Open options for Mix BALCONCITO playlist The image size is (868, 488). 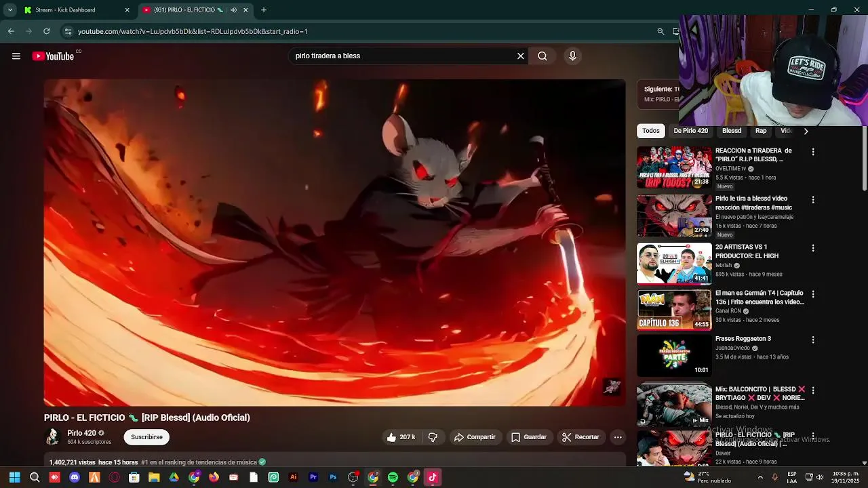[x=813, y=390]
